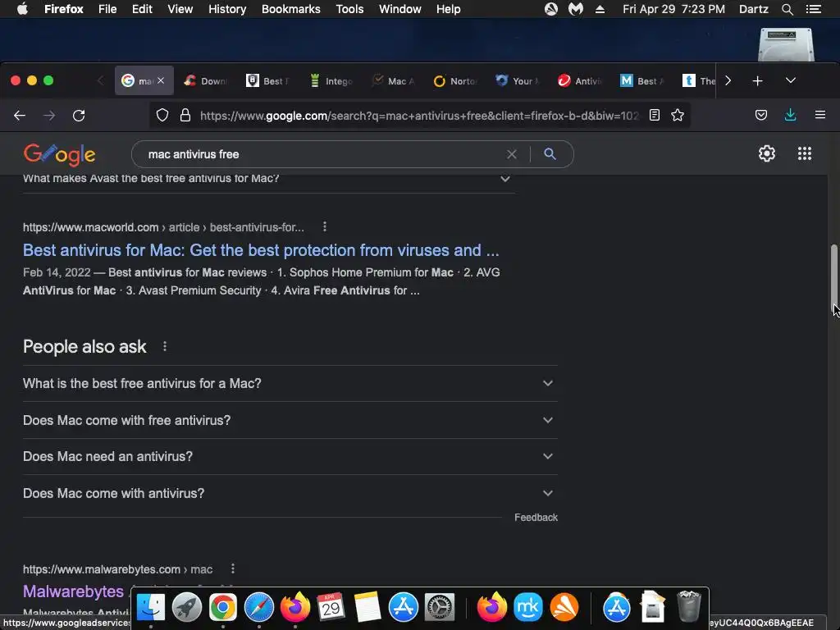This screenshot has height=630, width=840.
Task: Submit search with magnifying glass icon
Action: click(550, 153)
